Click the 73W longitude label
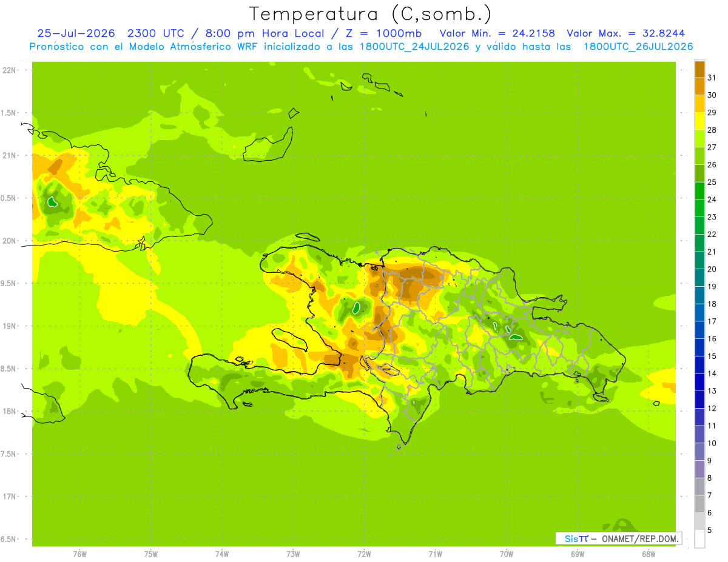Viewport: 728px width, 562px height. click(x=293, y=554)
